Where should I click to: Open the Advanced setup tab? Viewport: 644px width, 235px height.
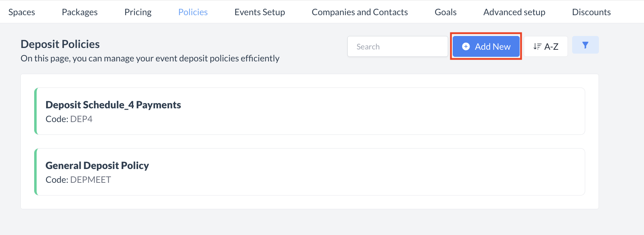[x=514, y=12]
